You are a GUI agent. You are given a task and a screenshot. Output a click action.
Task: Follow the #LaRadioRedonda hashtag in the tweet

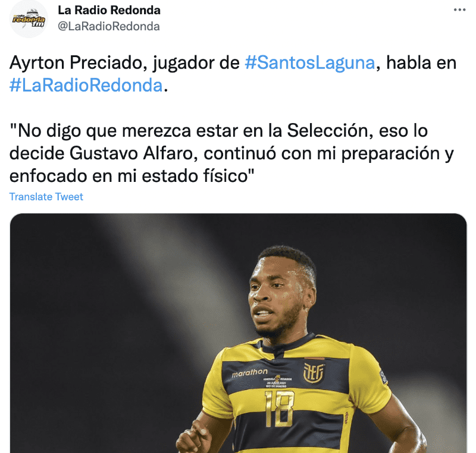(86, 85)
